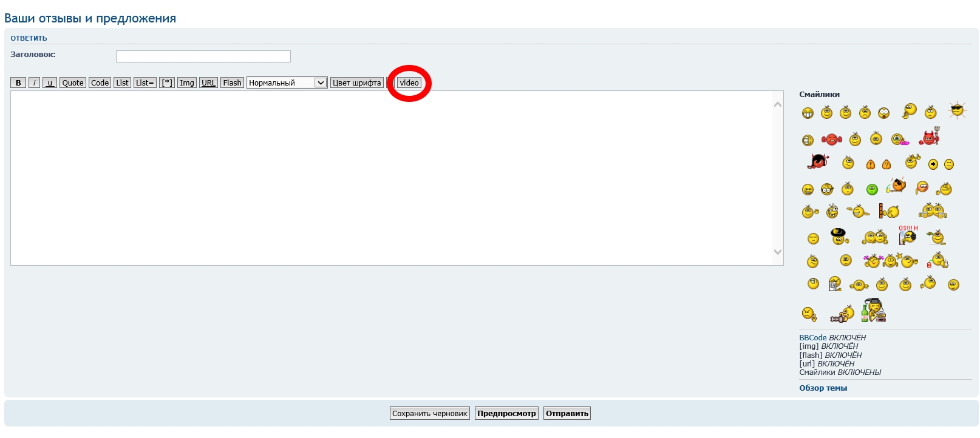The height and width of the screenshot is (438, 980).
Task: Insert the black arrow pointing right smiley
Action: point(933,164)
